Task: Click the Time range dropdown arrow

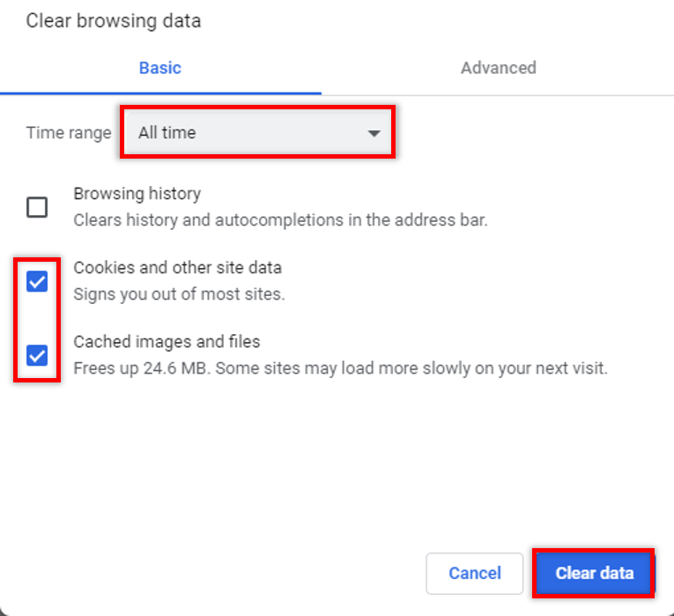Action: tap(374, 133)
